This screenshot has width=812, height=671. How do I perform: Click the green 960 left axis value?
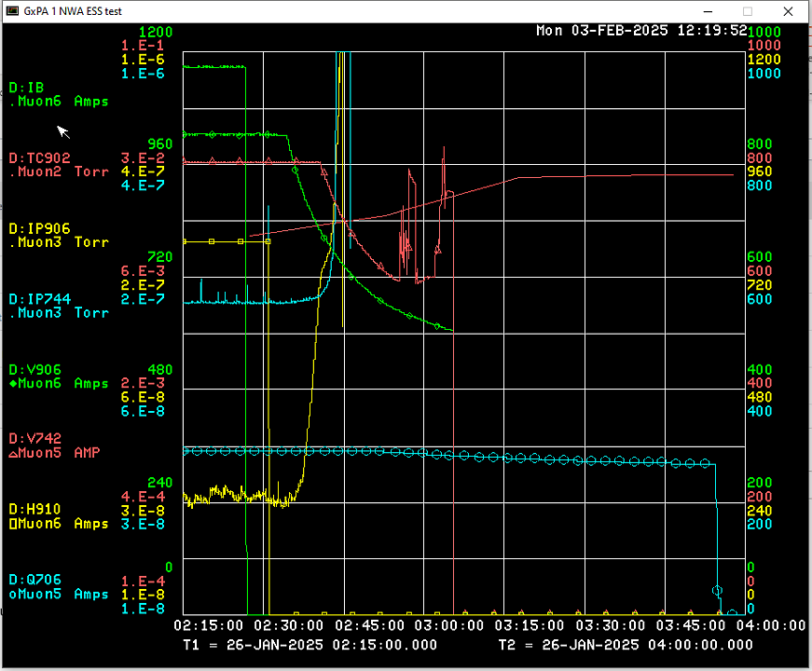(x=160, y=144)
